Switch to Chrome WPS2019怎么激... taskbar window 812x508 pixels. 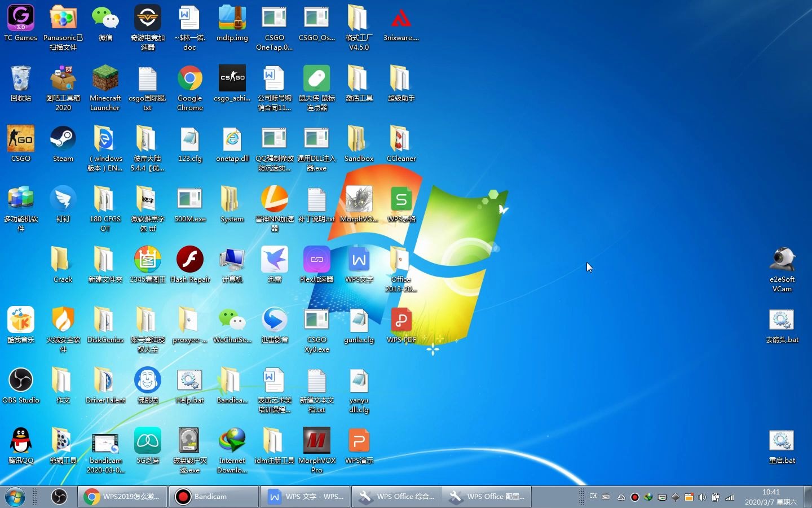click(122, 497)
